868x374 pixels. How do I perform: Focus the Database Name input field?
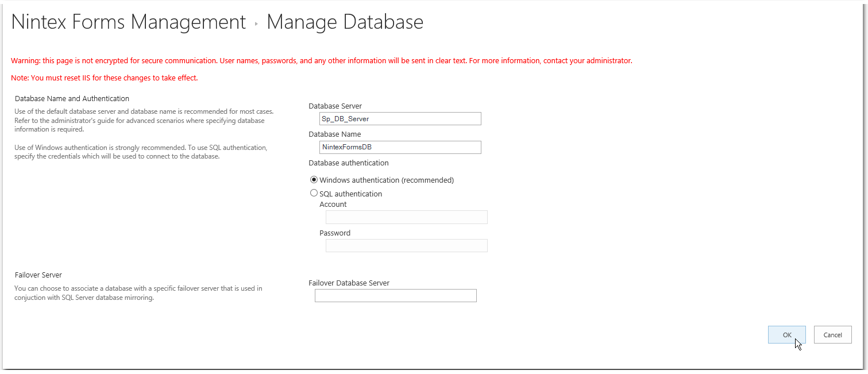click(x=400, y=147)
